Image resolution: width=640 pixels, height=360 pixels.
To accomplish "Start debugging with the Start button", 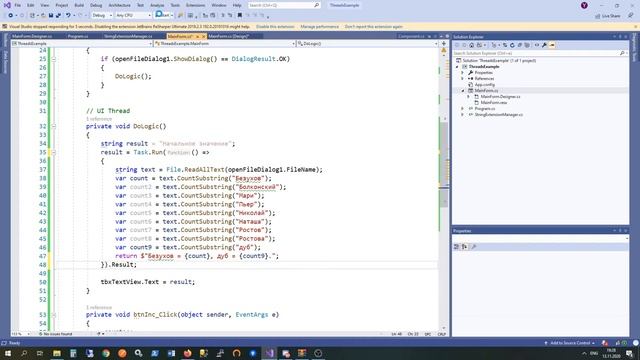I will coord(162,15).
